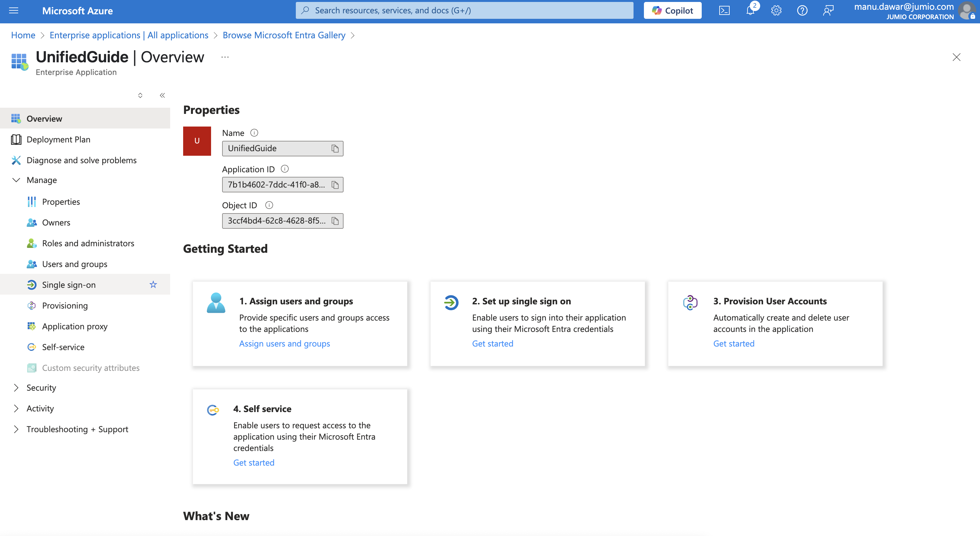This screenshot has width=980, height=536.
Task: Favorite Single sign-on with the star
Action: pos(153,285)
